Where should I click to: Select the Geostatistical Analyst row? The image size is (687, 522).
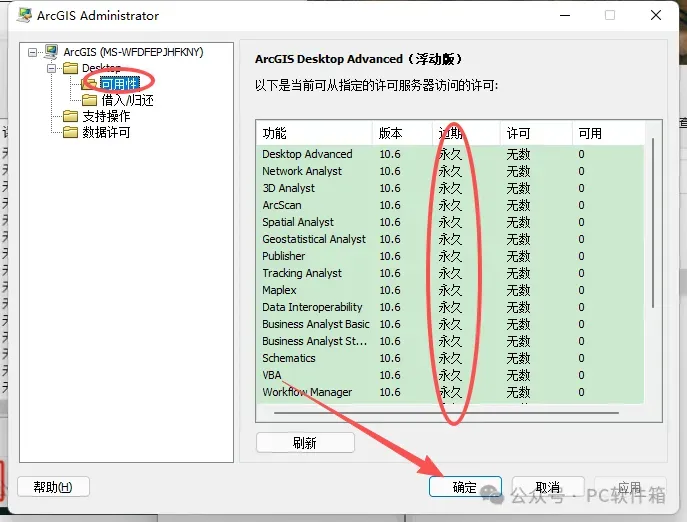[x=450, y=239]
